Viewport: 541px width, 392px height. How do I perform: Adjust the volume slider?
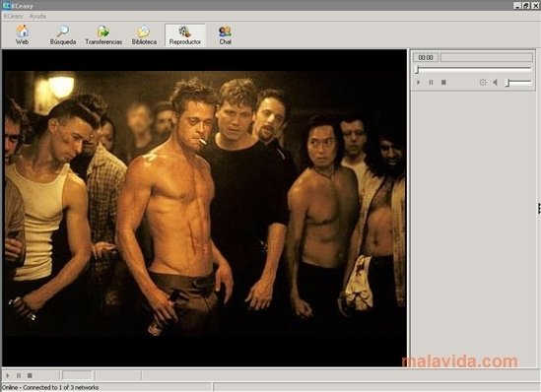click(x=518, y=83)
